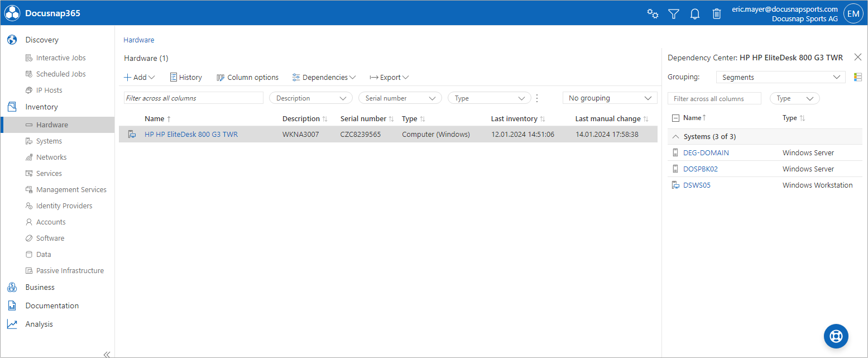The image size is (868, 358).
Task: Open the Serial number filter dropdown
Action: [400, 98]
